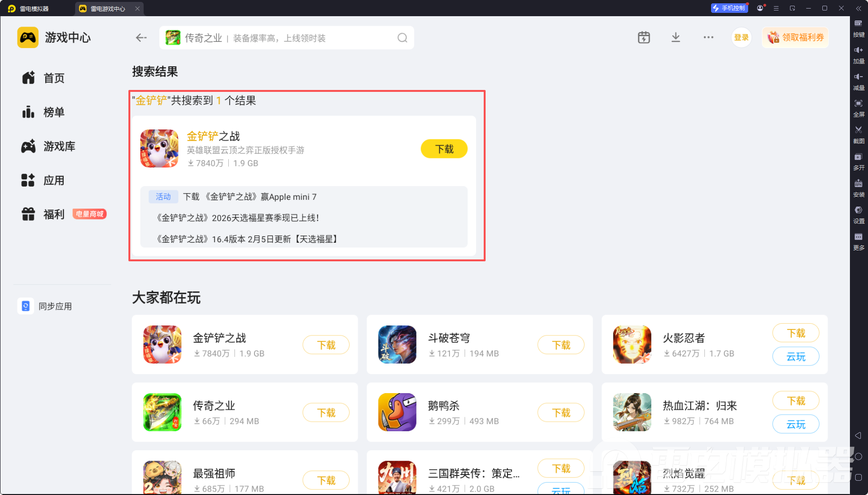Image resolution: width=868 pixels, height=495 pixels.
Task: Open 更多 more tools
Action: 858,242
